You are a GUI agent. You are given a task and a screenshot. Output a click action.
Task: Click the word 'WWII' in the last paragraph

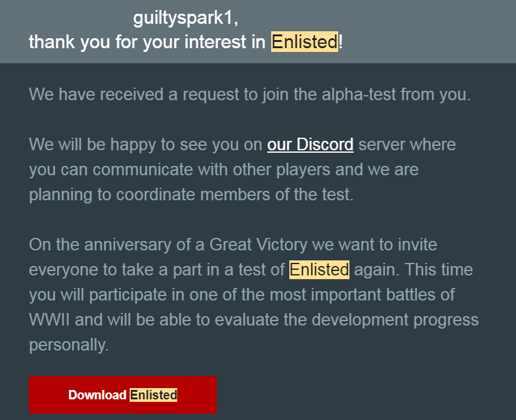coord(50,320)
